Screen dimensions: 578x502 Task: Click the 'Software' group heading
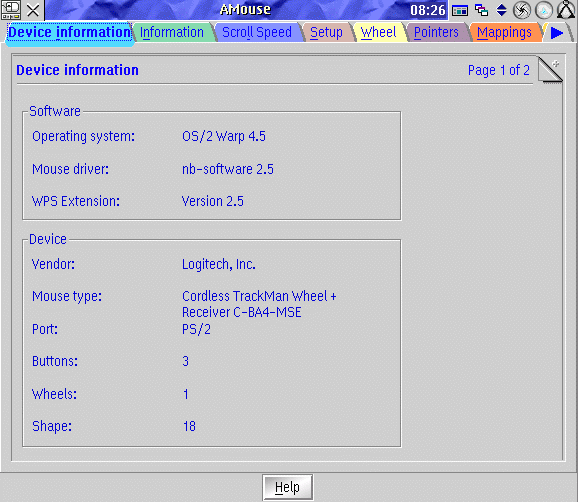[55, 111]
